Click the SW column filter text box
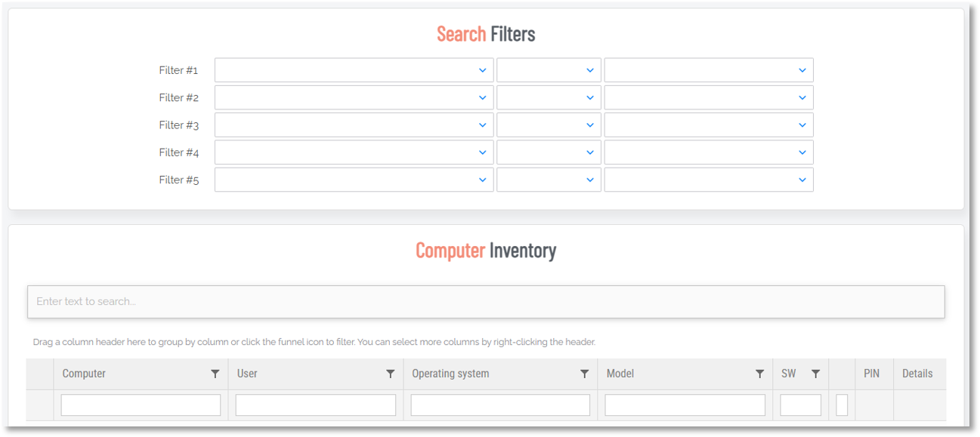980x437 pixels. pyautogui.click(x=800, y=405)
